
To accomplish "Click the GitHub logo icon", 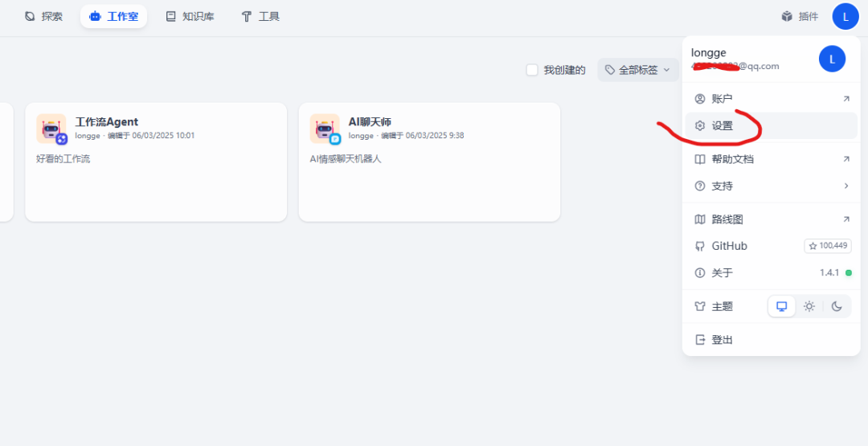I will point(700,246).
